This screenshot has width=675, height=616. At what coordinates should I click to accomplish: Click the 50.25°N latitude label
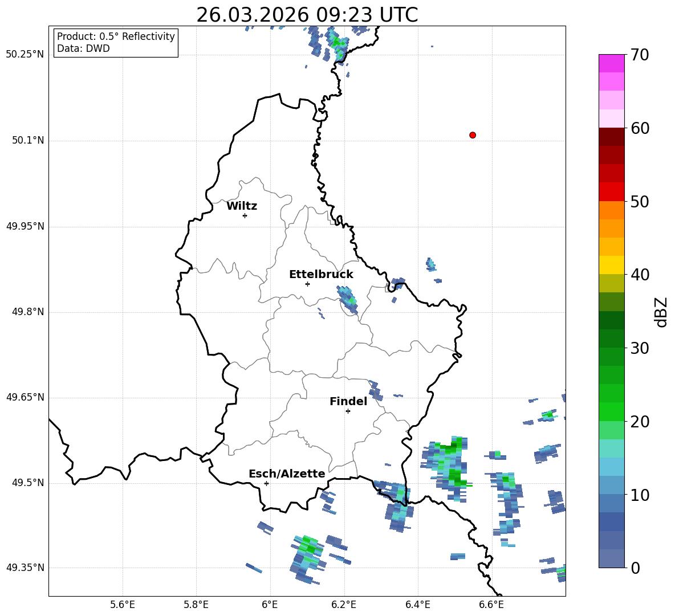(x=25, y=55)
